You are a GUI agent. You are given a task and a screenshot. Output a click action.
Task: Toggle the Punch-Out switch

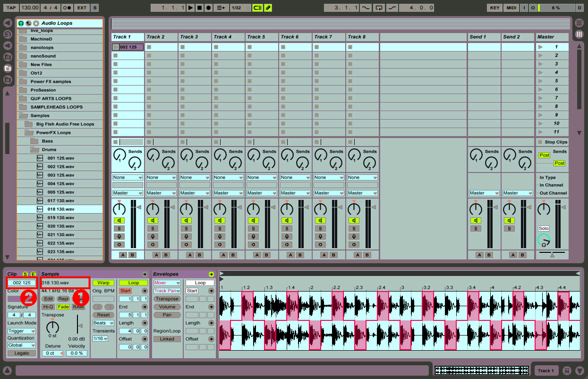click(392, 8)
